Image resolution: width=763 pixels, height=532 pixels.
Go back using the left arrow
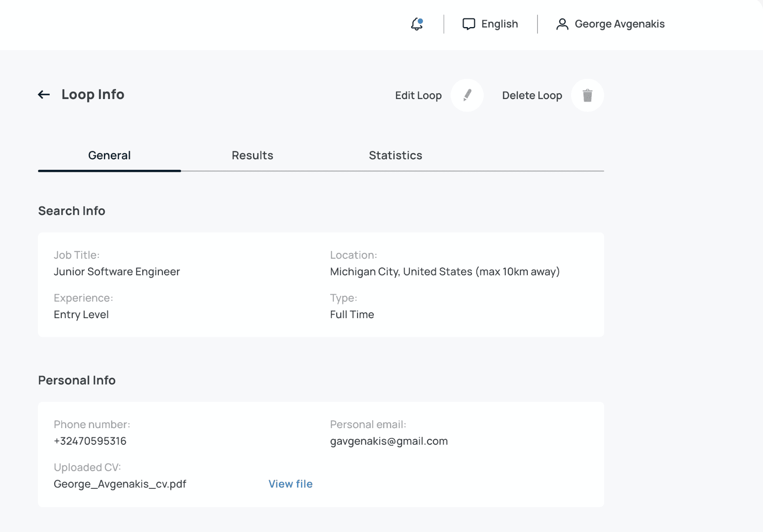click(x=44, y=95)
